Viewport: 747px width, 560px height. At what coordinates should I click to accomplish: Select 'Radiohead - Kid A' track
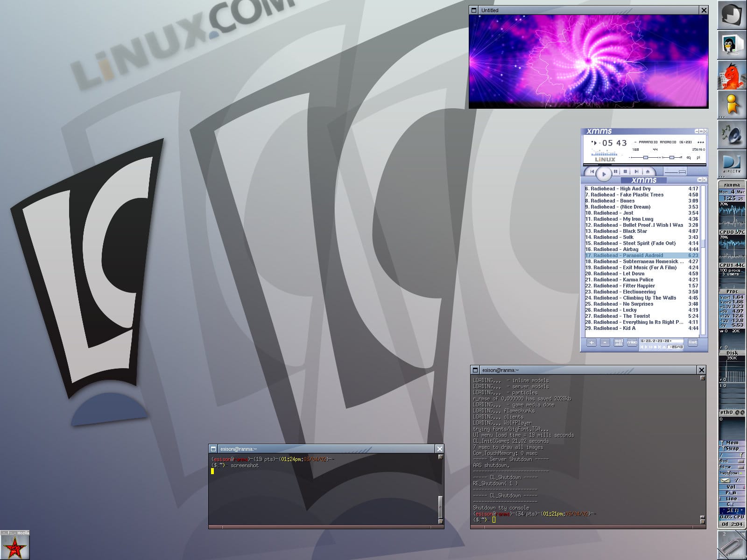point(641,329)
